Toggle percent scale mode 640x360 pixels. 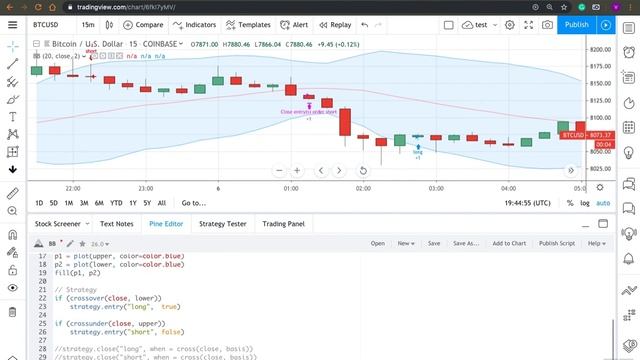tap(570, 203)
